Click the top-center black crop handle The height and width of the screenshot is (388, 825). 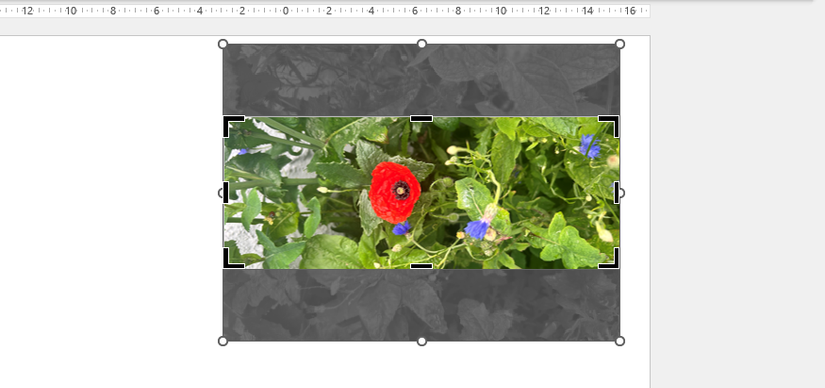point(421,118)
